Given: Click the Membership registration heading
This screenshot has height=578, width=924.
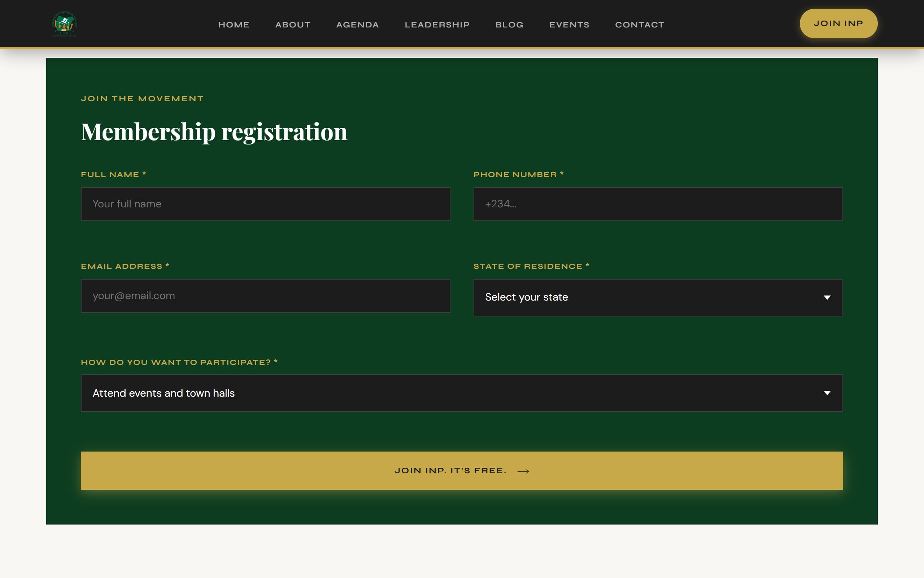Looking at the screenshot, I should pos(214,132).
